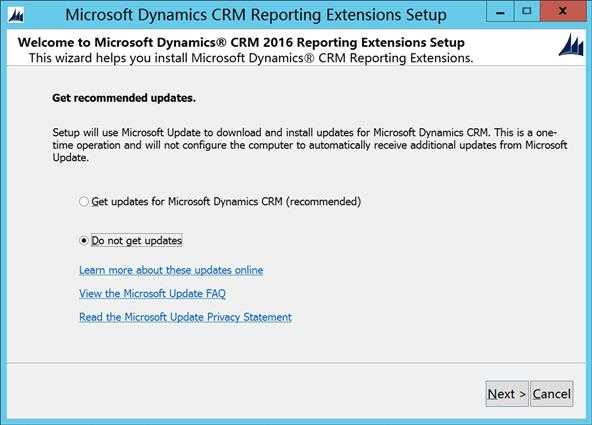This screenshot has width=592, height=425.
Task: Click empty area beside the Next button
Action: pyautogui.click(x=264, y=393)
